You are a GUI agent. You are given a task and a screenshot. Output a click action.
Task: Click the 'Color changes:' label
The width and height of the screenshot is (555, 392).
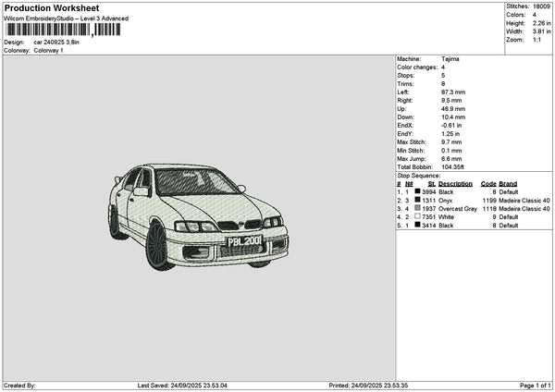pyautogui.click(x=417, y=67)
